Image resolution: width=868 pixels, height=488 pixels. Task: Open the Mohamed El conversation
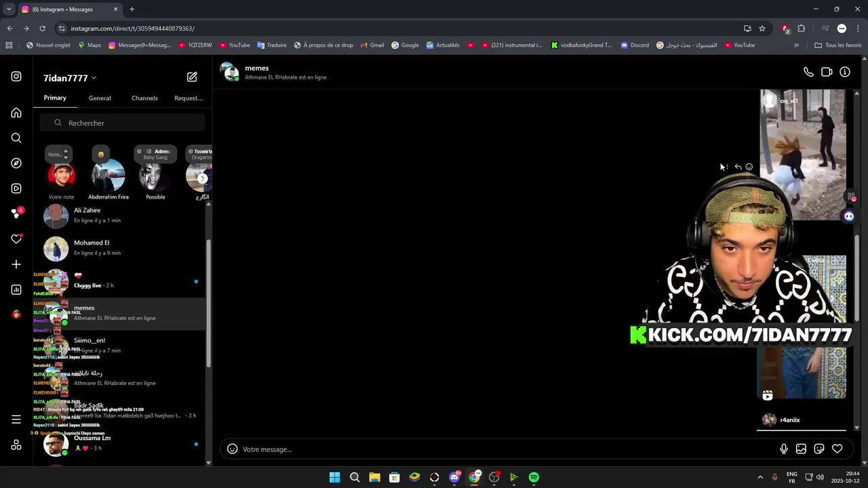pos(119,249)
